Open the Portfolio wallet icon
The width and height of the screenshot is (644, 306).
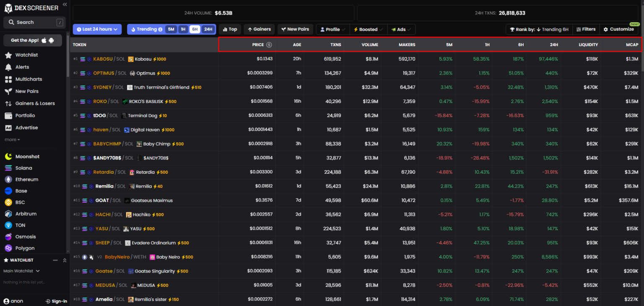tap(8, 116)
